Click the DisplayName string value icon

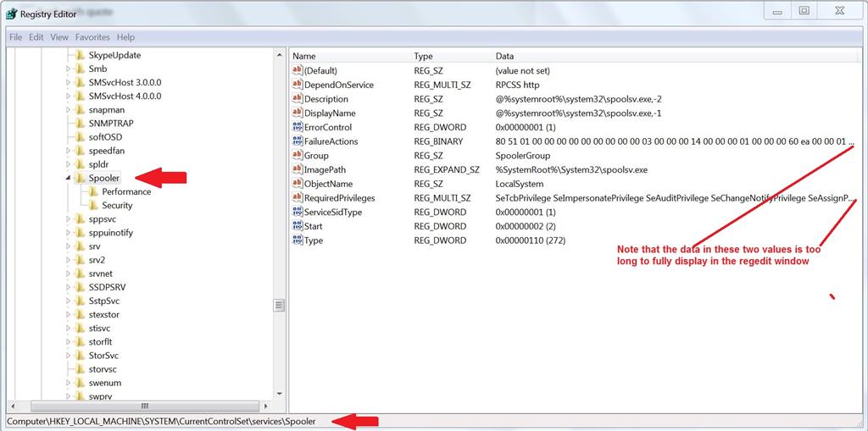pyautogui.click(x=298, y=113)
